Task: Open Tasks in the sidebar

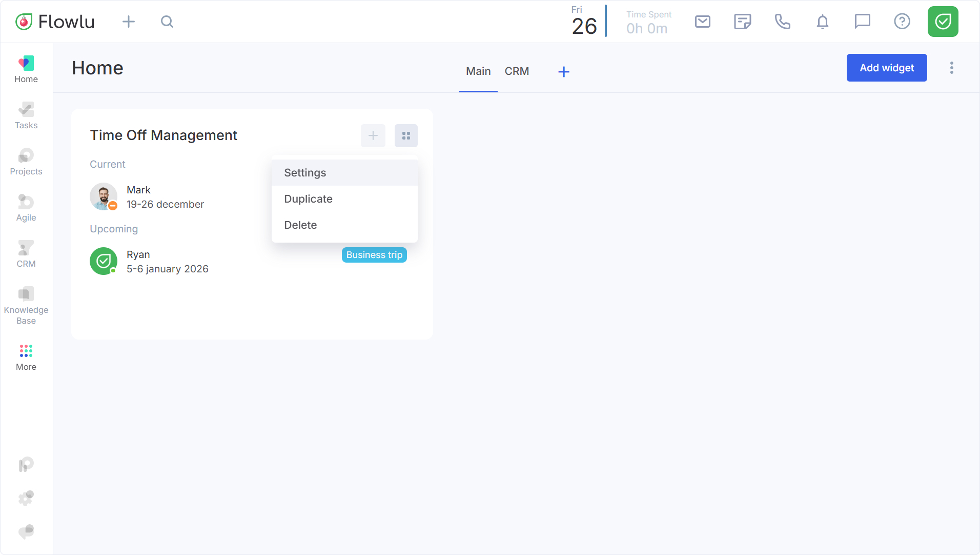Action: (26, 116)
